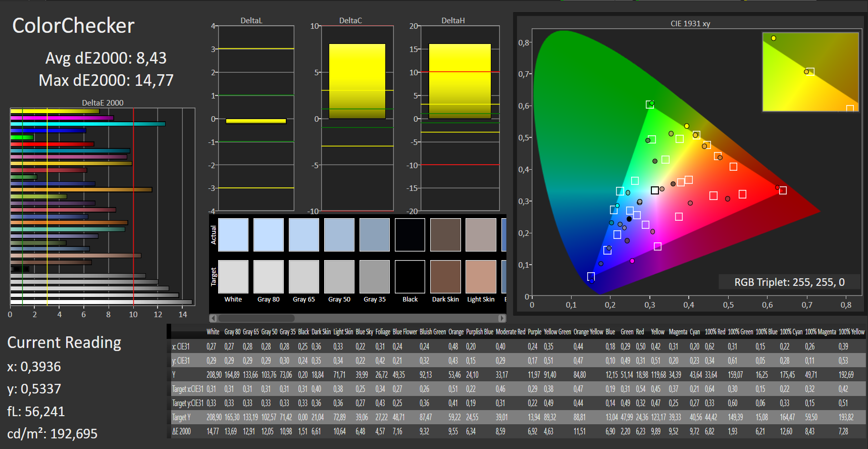Screen dimensions: 868x449
Task: Click the 165,30 cell in Target Y row
Action: [x=232, y=417]
